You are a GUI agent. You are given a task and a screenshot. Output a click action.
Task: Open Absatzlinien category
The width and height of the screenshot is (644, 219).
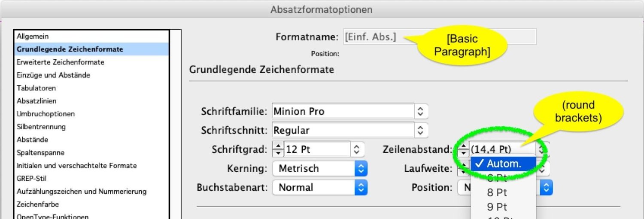point(36,101)
